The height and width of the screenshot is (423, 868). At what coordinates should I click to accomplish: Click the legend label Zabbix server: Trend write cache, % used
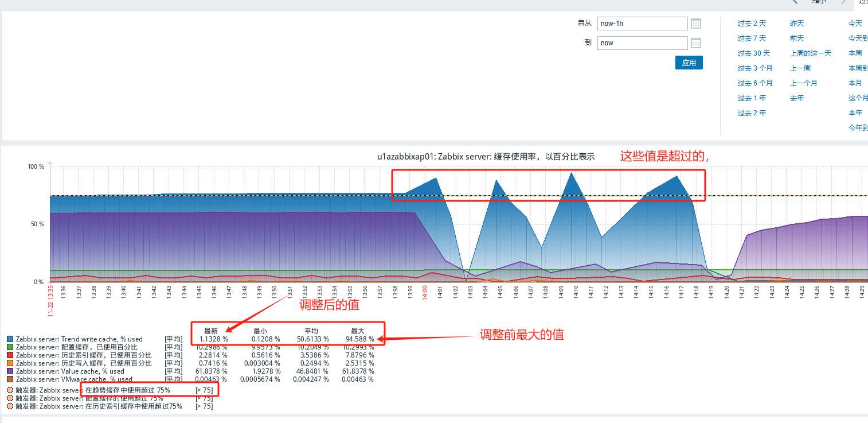[79, 339]
